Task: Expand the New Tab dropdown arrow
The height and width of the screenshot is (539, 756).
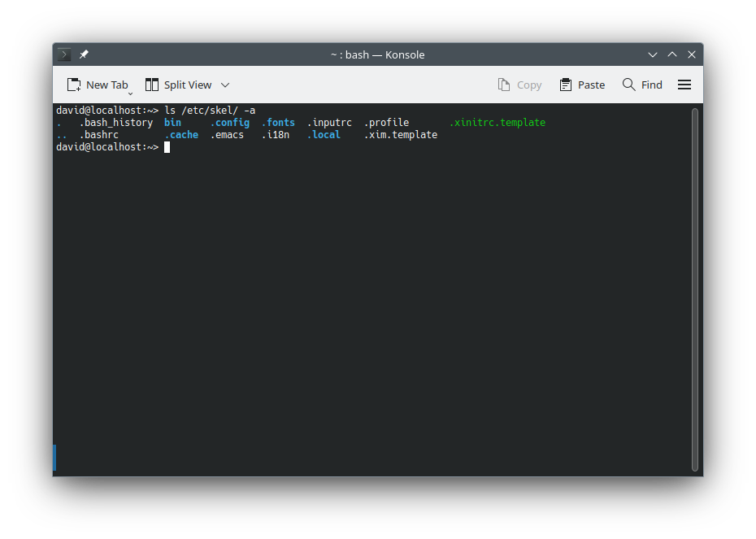Action: [130, 93]
